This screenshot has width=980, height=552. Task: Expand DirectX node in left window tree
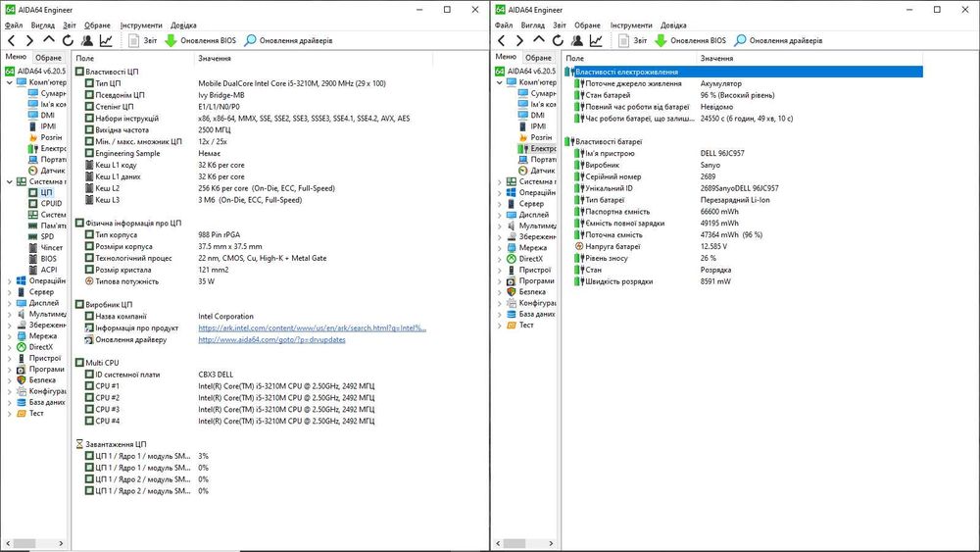(x=10, y=347)
